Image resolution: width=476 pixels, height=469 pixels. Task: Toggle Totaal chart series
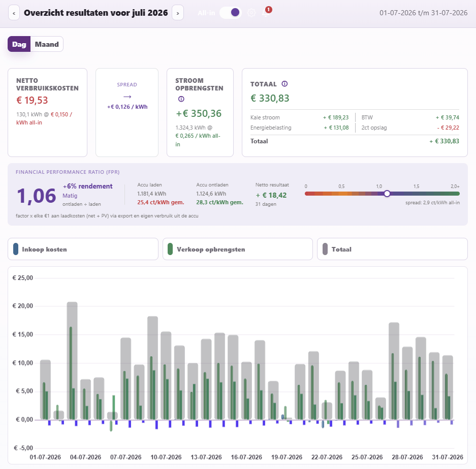click(392, 249)
